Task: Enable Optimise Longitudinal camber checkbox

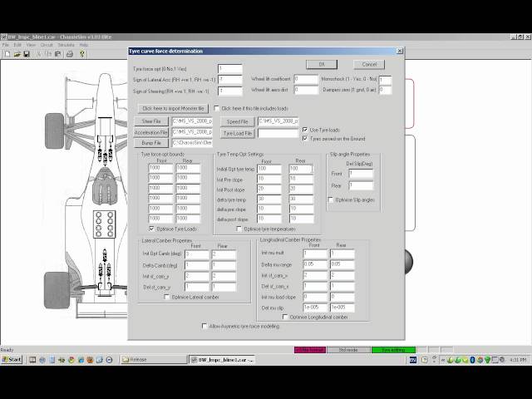Action: 285,317
